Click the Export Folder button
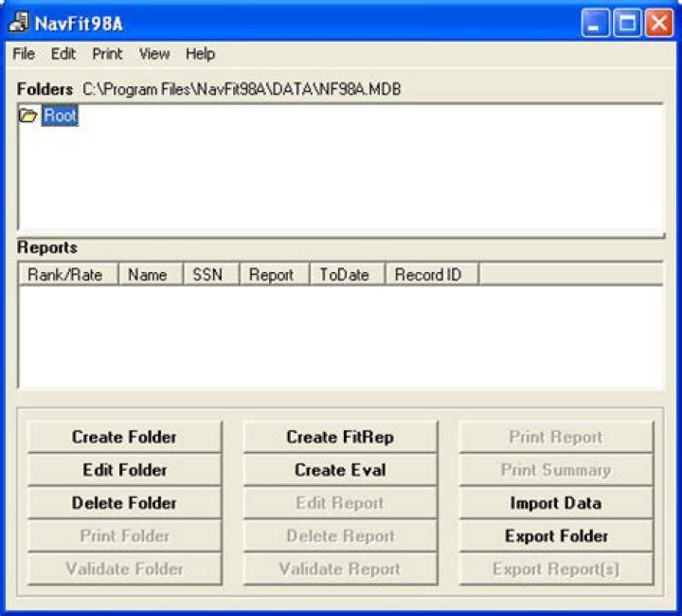 click(556, 536)
